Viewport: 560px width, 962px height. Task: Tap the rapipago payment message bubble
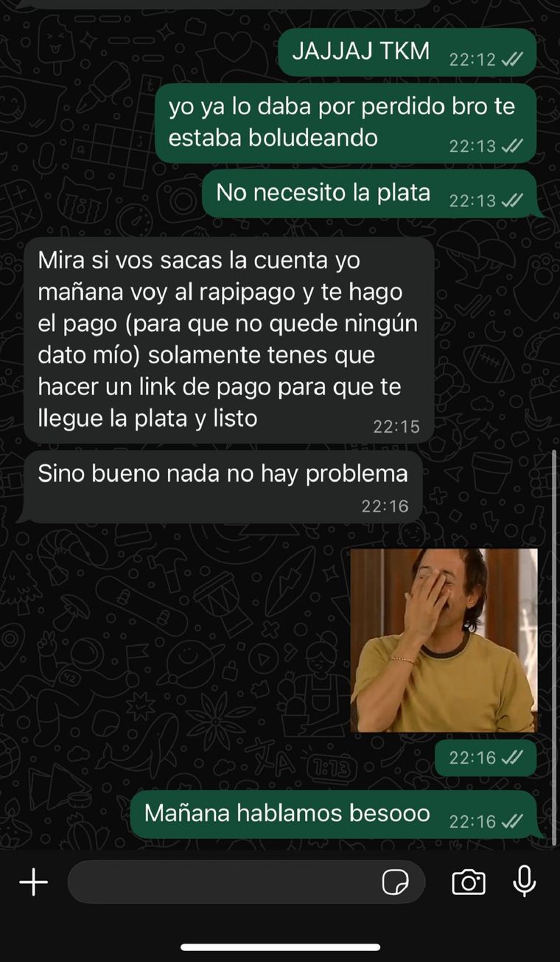tap(228, 340)
